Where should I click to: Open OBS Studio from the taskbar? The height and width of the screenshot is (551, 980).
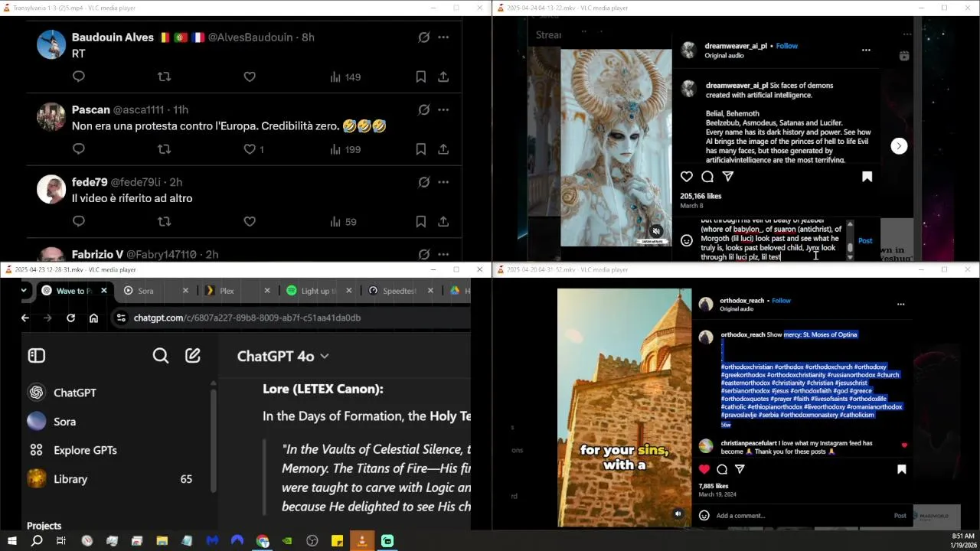pyautogui.click(x=312, y=541)
